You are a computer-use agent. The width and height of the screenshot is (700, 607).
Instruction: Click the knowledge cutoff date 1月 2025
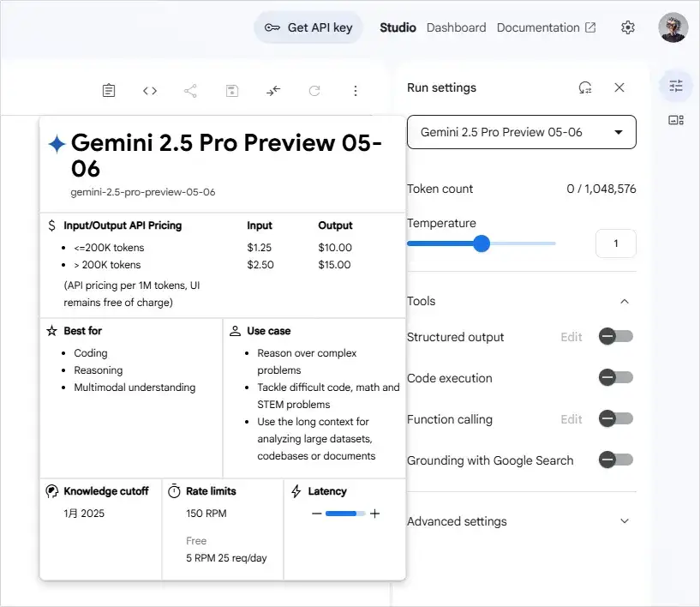(x=84, y=514)
